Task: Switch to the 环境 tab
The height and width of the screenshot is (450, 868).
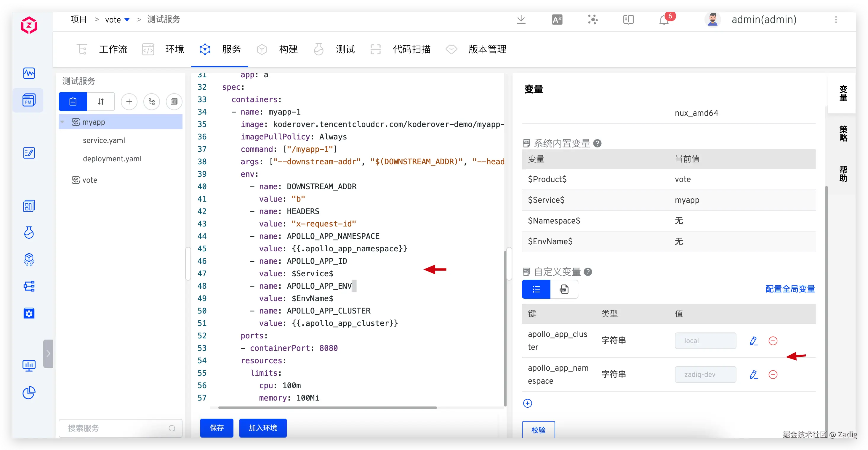Action: click(174, 49)
